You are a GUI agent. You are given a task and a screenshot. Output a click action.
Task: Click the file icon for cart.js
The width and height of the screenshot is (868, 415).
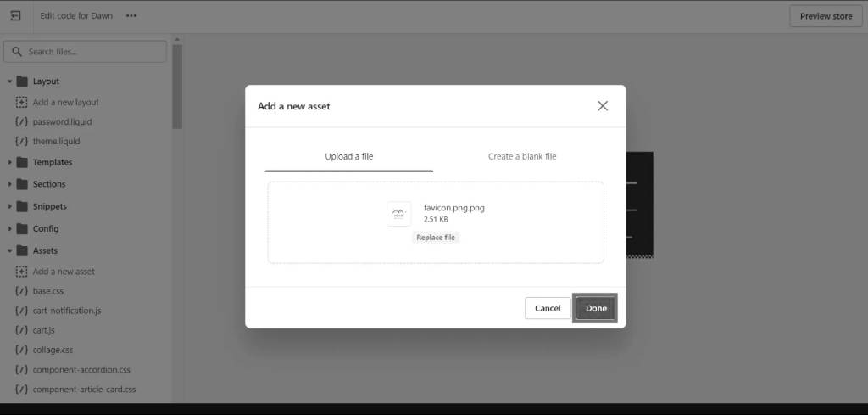tap(21, 330)
